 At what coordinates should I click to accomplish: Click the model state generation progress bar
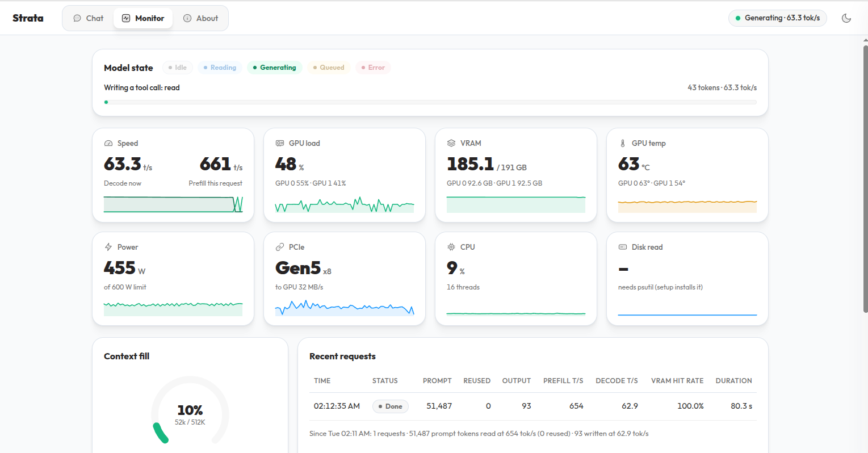click(x=430, y=102)
